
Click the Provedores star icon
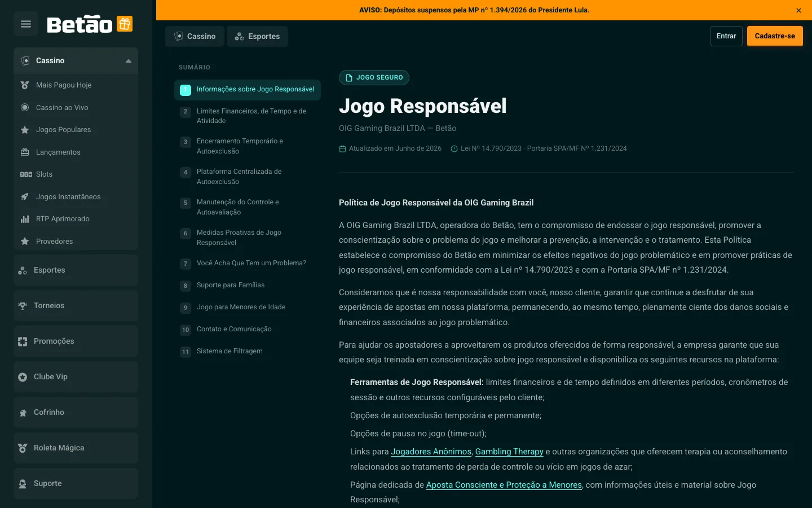tap(24, 242)
